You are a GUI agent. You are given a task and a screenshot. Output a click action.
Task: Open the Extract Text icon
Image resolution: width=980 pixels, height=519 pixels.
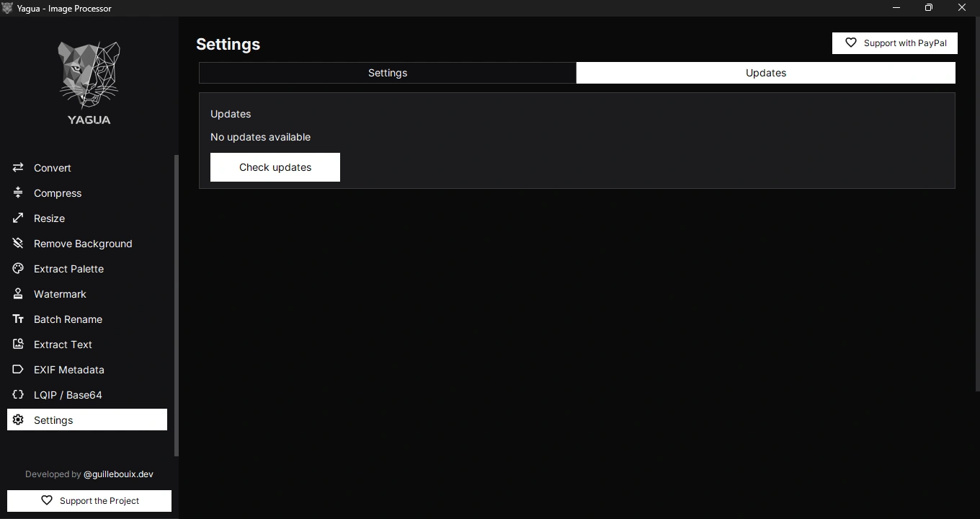tap(18, 344)
